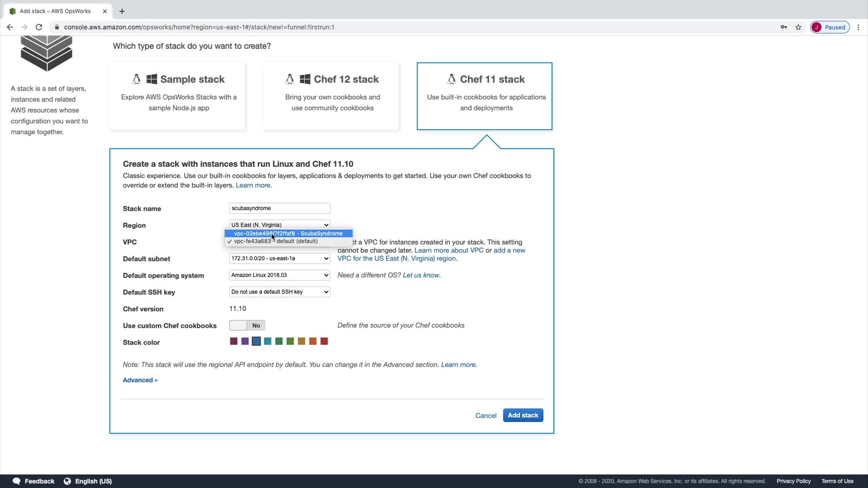Pick the purple stack color

point(245,342)
